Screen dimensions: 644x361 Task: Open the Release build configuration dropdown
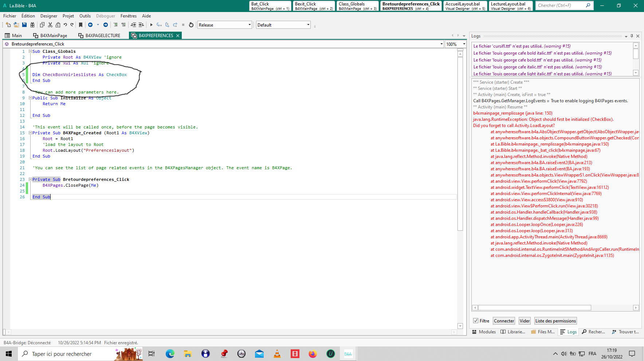click(x=250, y=25)
